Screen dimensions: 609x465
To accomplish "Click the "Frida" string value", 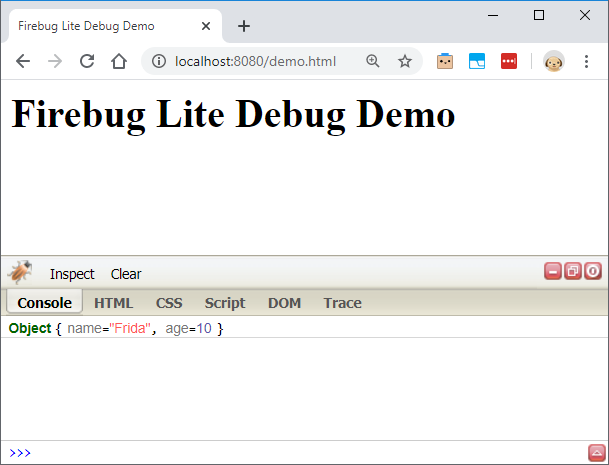I will [130, 328].
